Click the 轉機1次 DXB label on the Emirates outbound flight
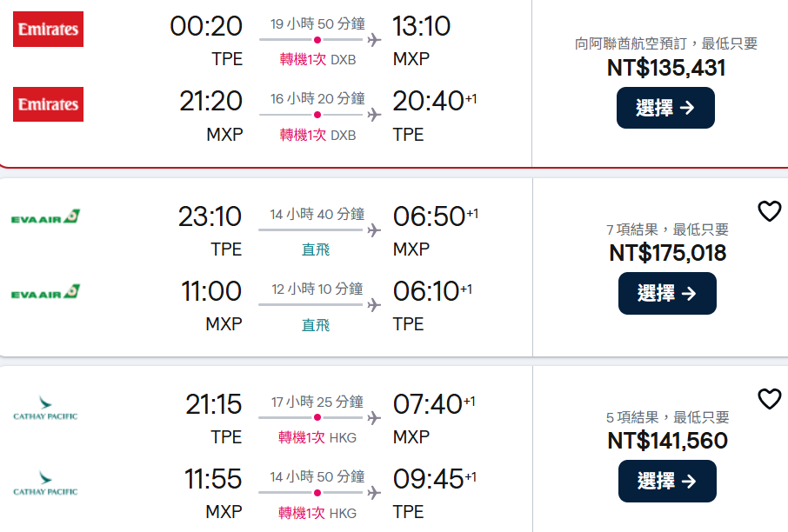 (317, 60)
